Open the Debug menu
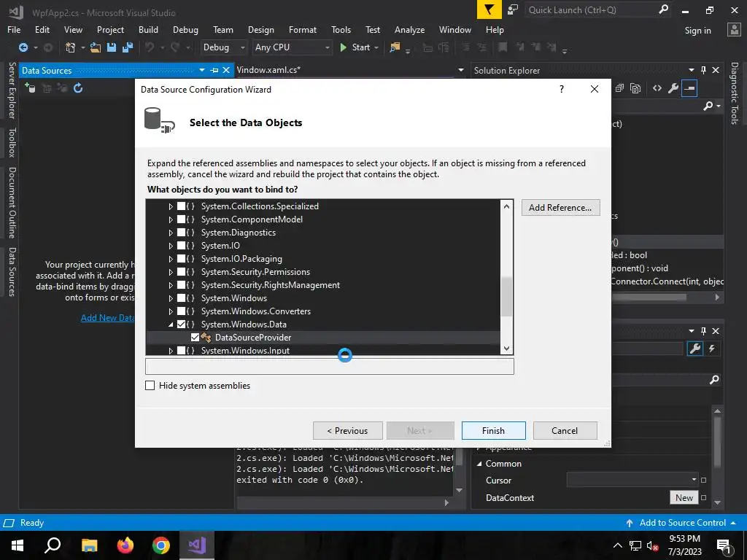Screen dimensions: 747x560 185,29
